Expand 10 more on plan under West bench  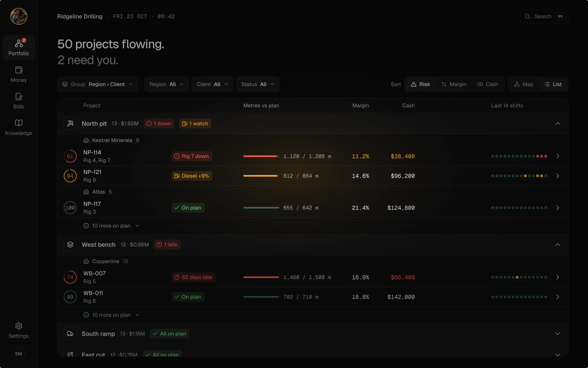pos(111,315)
